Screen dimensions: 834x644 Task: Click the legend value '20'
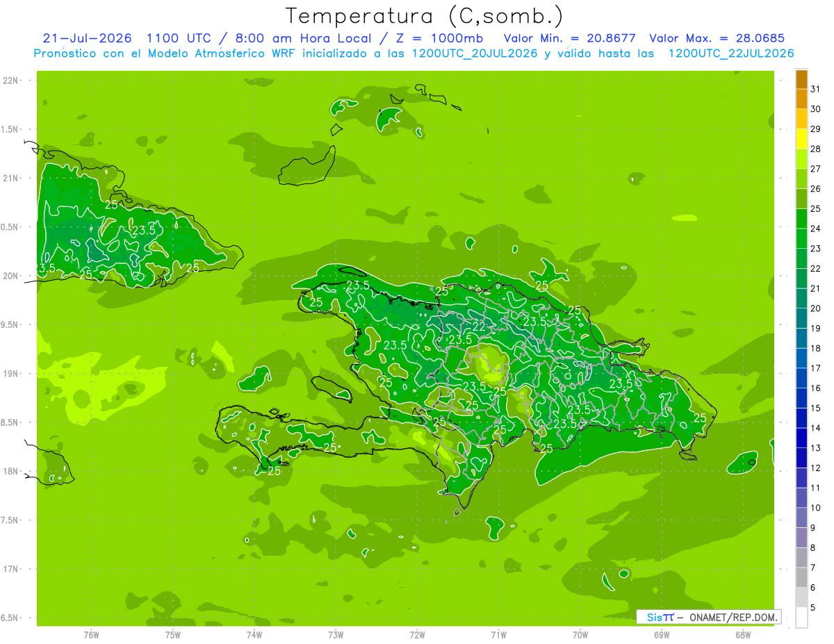click(x=815, y=308)
